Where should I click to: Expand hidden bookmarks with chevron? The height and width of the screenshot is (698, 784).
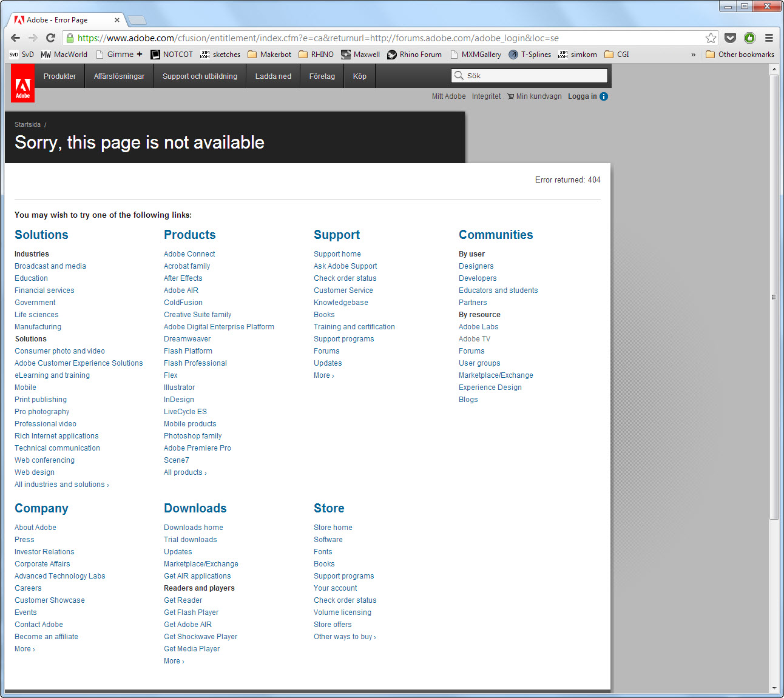click(x=693, y=55)
